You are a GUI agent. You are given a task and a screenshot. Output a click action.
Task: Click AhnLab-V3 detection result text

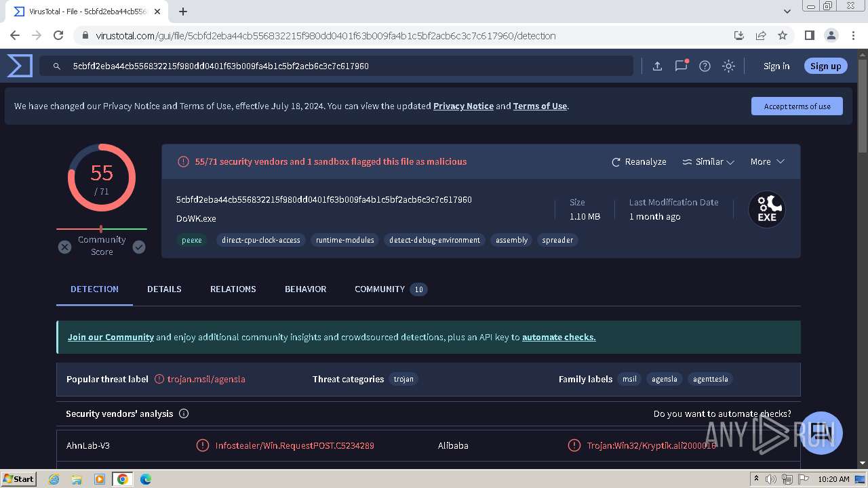pyautogui.click(x=294, y=446)
